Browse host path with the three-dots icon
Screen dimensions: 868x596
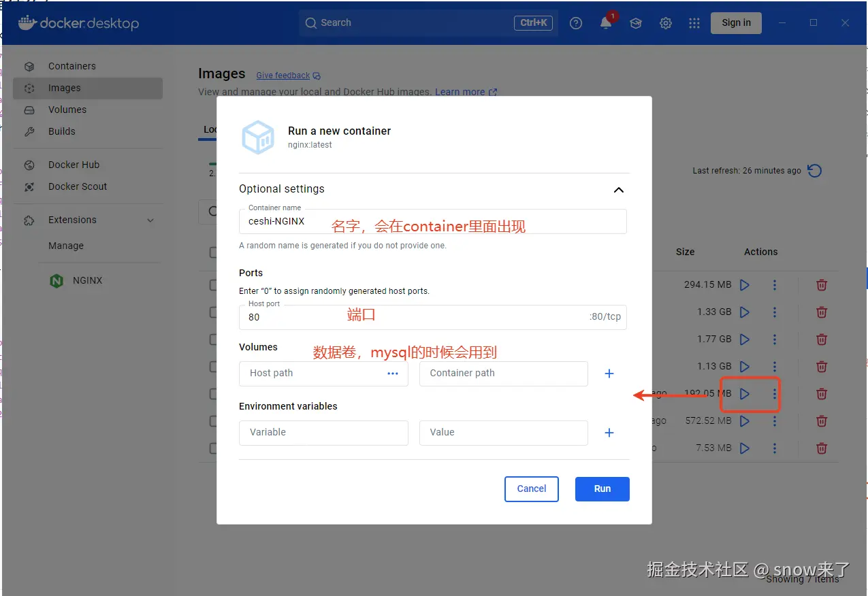(393, 374)
